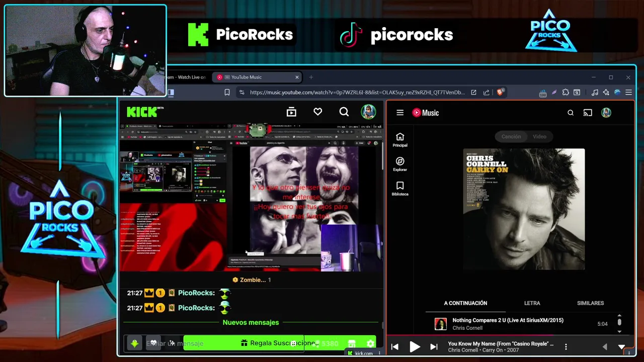Open more options for current song
Viewport: 644px width, 362px height.
pos(566,347)
